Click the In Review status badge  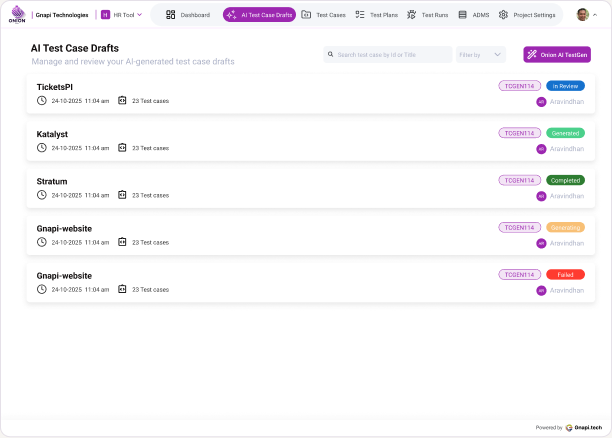pyautogui.click(x=565, y=86)
